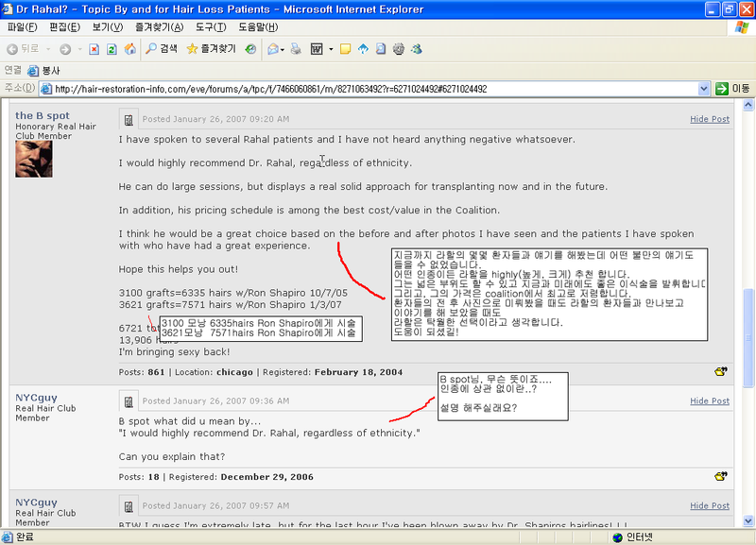
Task: Print the page with printer icon
Action: point(296,49)
